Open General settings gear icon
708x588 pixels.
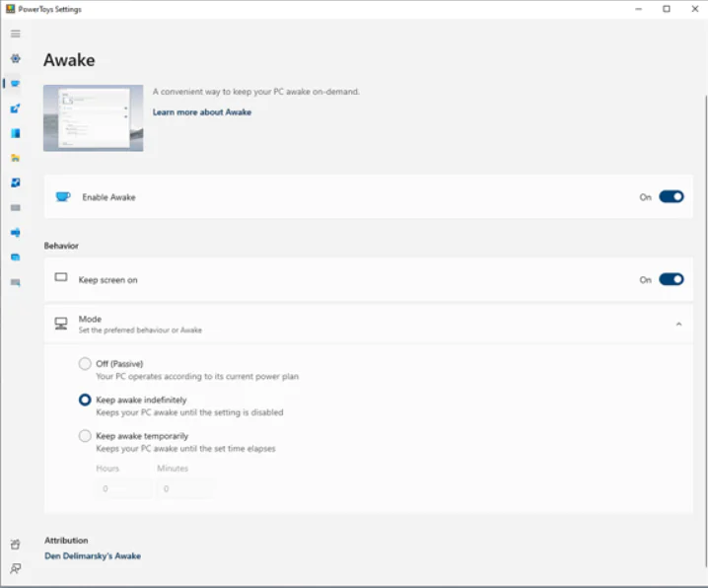click(16, 58)
